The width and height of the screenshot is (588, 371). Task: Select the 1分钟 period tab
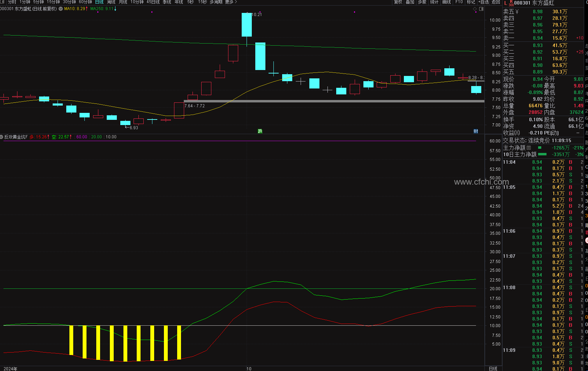25,2
